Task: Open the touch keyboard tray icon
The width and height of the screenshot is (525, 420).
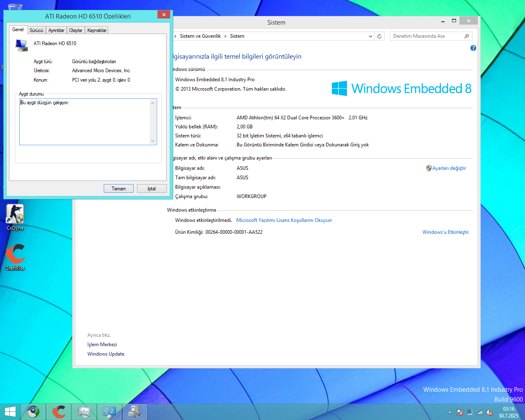Action: tap(470, 412)
